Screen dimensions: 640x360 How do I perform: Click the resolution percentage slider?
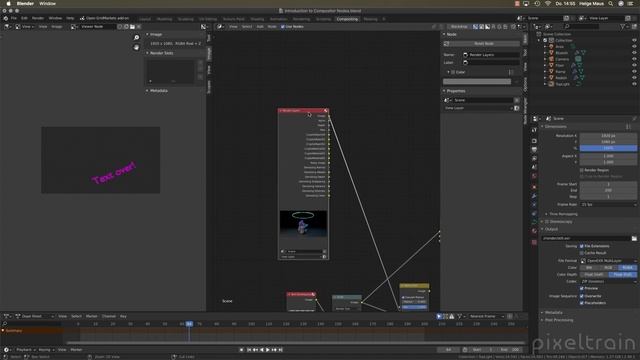pos(608,148)
